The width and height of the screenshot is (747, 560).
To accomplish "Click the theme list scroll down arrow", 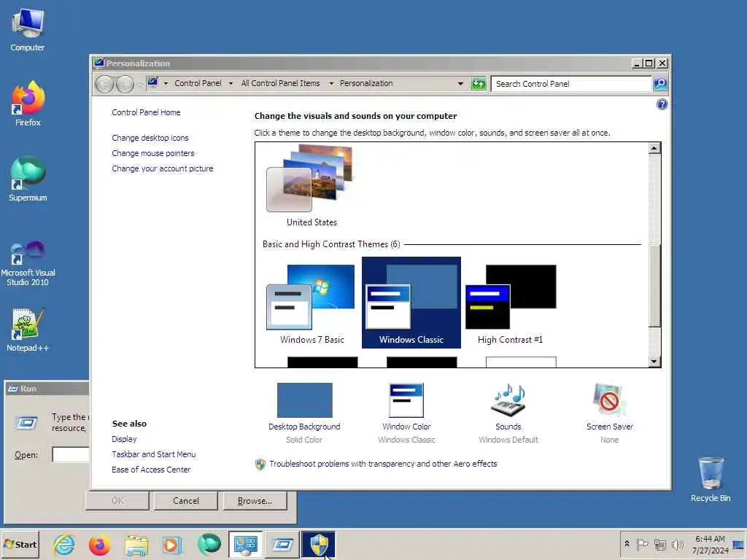I will click(x=654, y=362).
